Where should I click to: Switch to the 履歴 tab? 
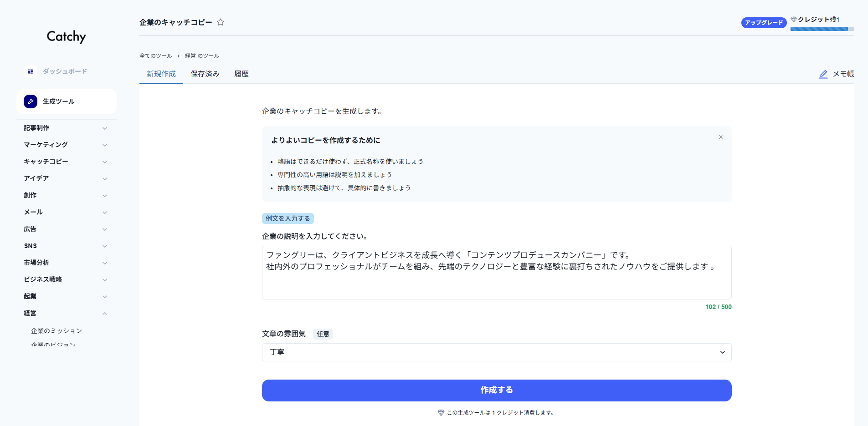[x=241, y=74]
